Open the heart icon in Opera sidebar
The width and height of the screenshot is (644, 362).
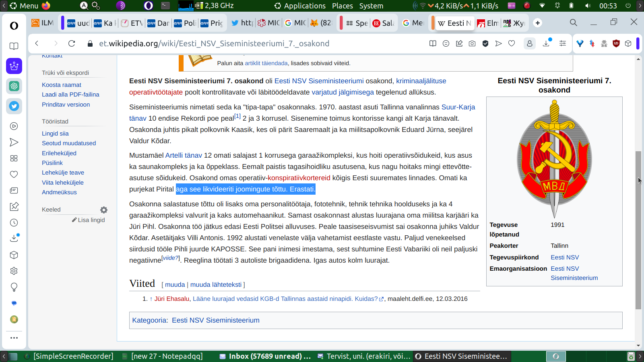pos(14,175)
